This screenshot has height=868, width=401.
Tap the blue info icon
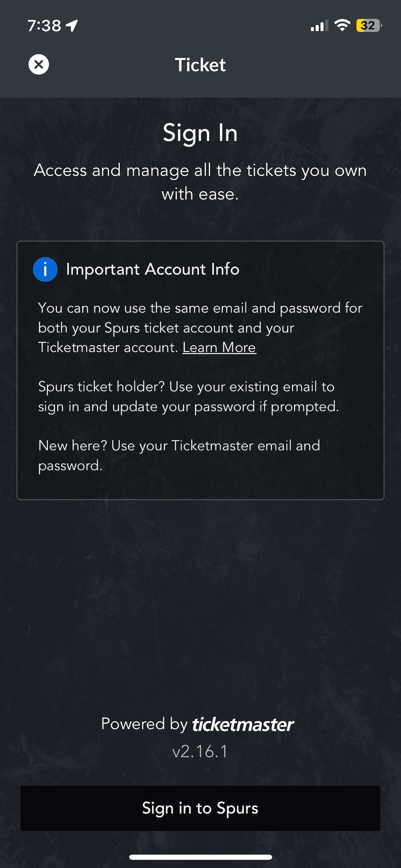point(45,269)
